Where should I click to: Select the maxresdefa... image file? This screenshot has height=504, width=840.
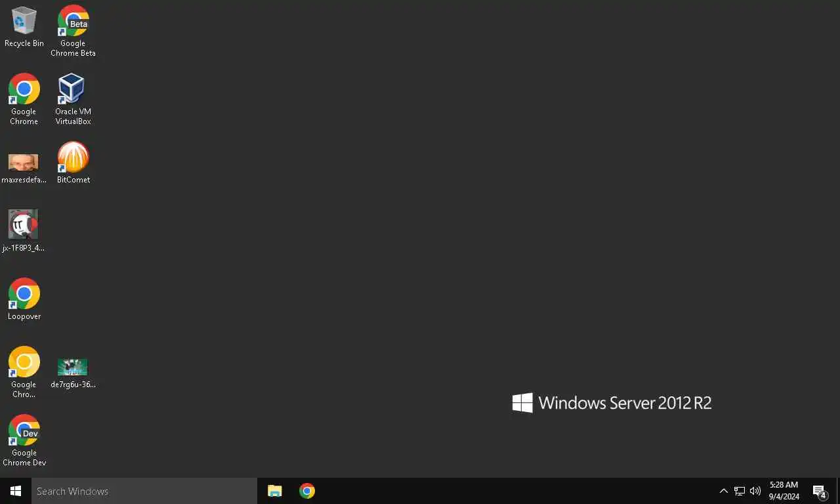click(x=24, y=168)
